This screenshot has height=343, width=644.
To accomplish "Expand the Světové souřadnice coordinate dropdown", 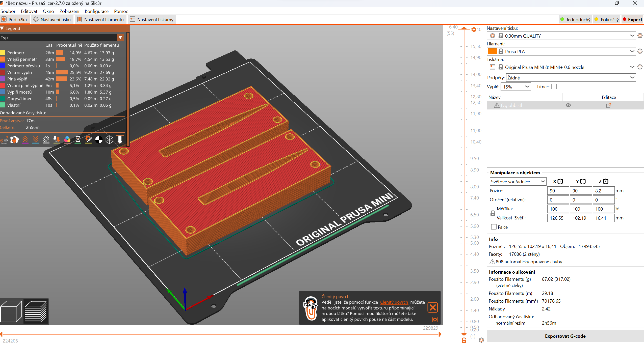I will click(x=518, y=182).
